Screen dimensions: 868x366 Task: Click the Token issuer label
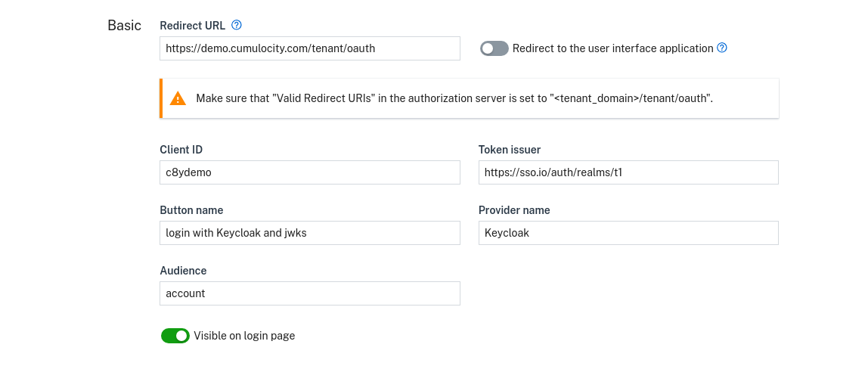pyautogui.click(x=510, y=150)
